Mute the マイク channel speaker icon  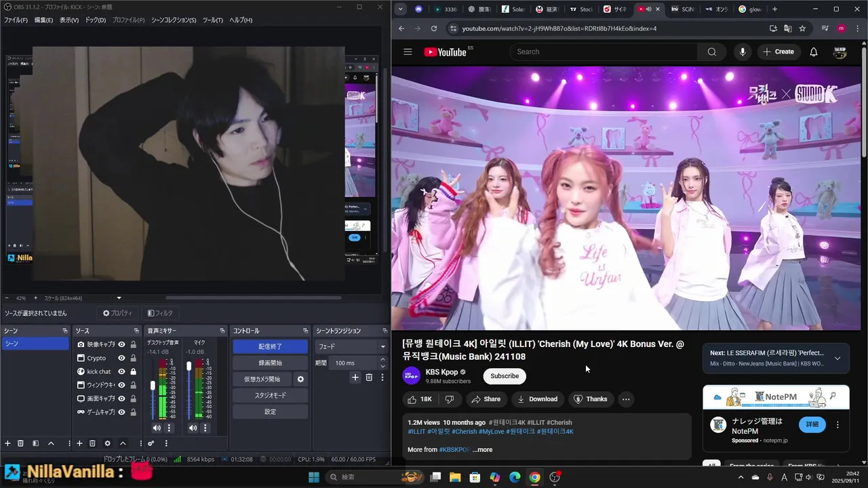pos(193,428)
